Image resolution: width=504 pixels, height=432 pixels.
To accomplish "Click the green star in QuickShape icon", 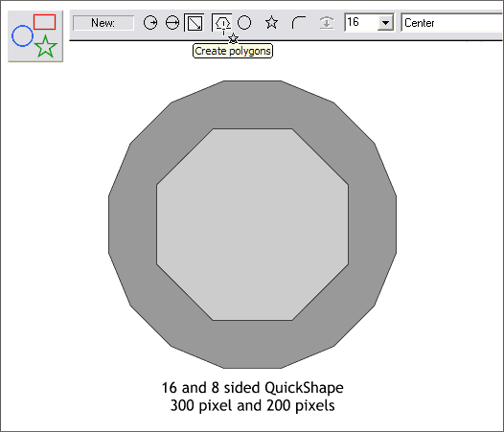I will click(46, 46).
